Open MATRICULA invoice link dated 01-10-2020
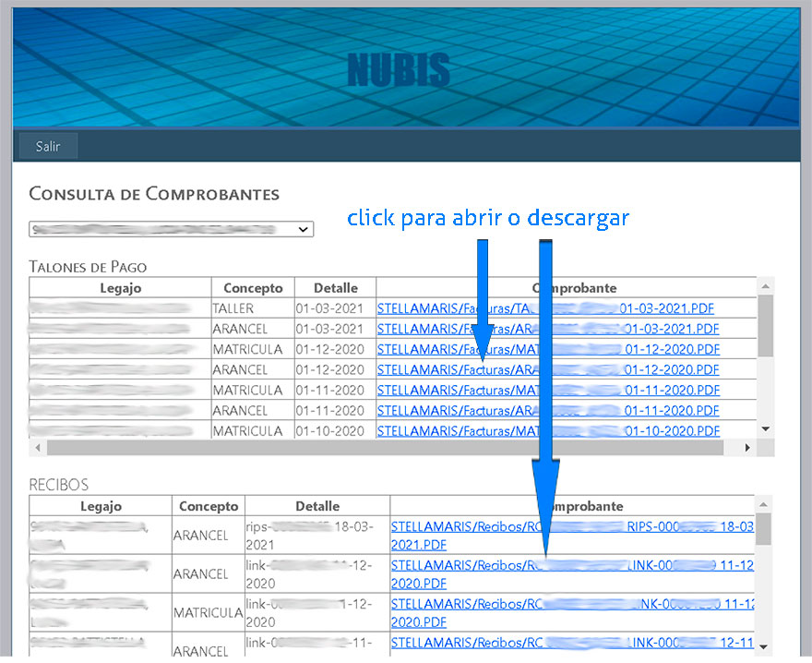 coord(548,431)
